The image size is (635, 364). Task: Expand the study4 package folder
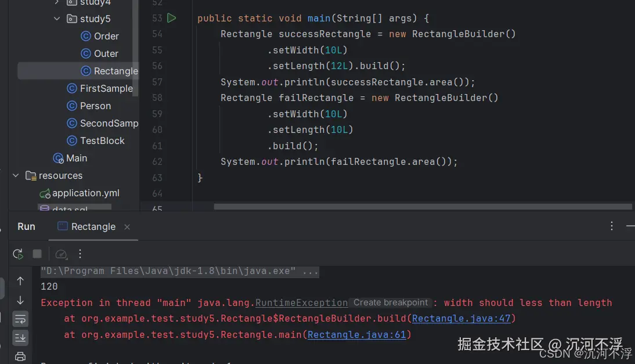pyautogui.click(x=57, y=2)
